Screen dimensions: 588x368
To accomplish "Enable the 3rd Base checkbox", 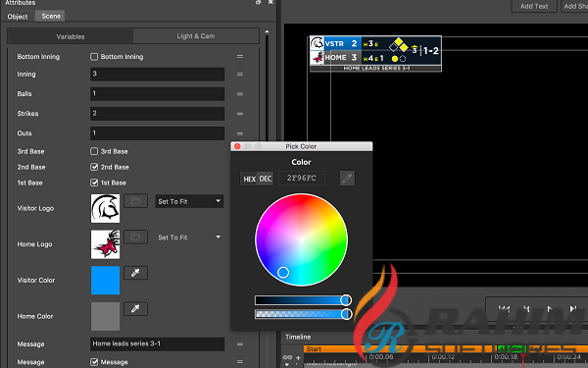I will (94, 151).
